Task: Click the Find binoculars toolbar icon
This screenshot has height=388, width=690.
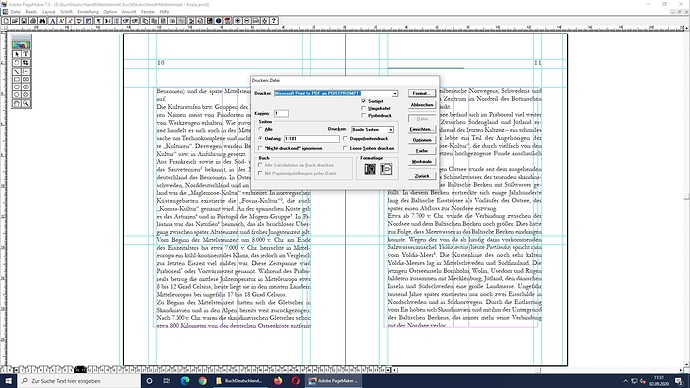Action: pyautogui.click(x=42, y=21)
